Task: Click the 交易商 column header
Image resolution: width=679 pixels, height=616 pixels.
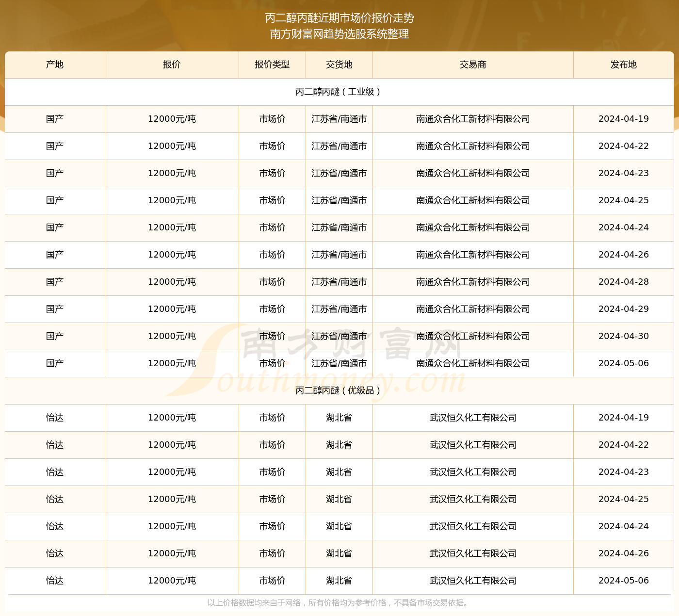Action: point(473,65)
